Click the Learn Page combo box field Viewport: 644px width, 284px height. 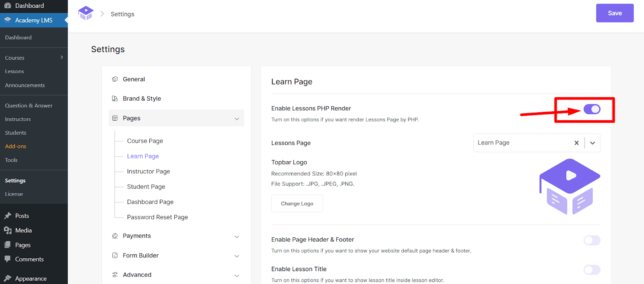click(537, 143)
